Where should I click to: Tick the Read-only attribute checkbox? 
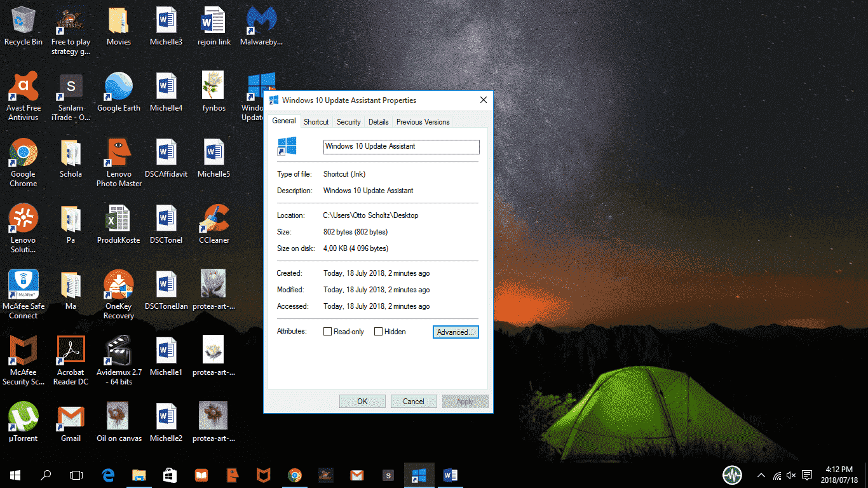click(x=328, y=332)
